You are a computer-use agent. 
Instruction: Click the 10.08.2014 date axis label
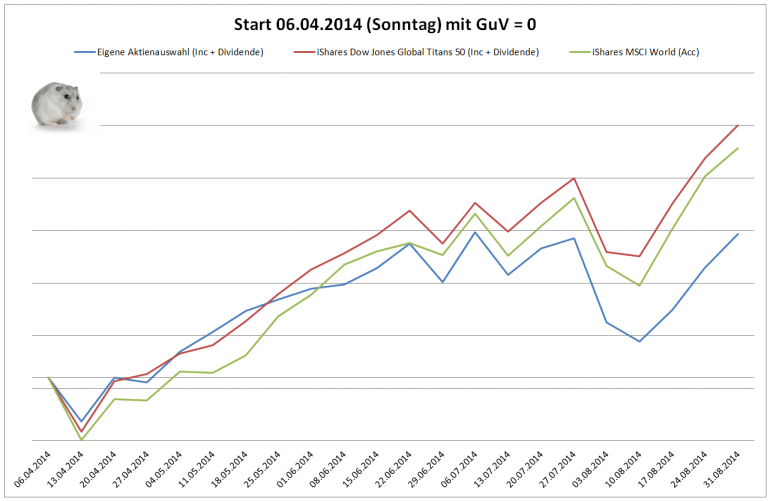pos(623,470)
